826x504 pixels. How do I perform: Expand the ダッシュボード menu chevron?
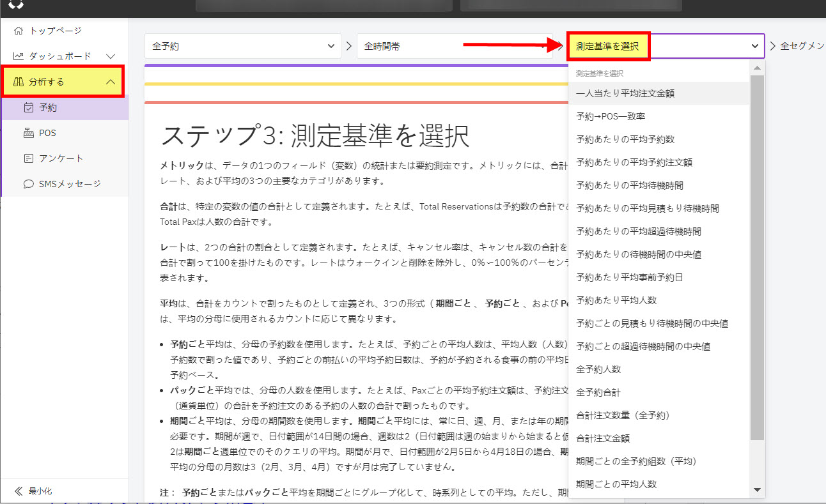[111, 56]
